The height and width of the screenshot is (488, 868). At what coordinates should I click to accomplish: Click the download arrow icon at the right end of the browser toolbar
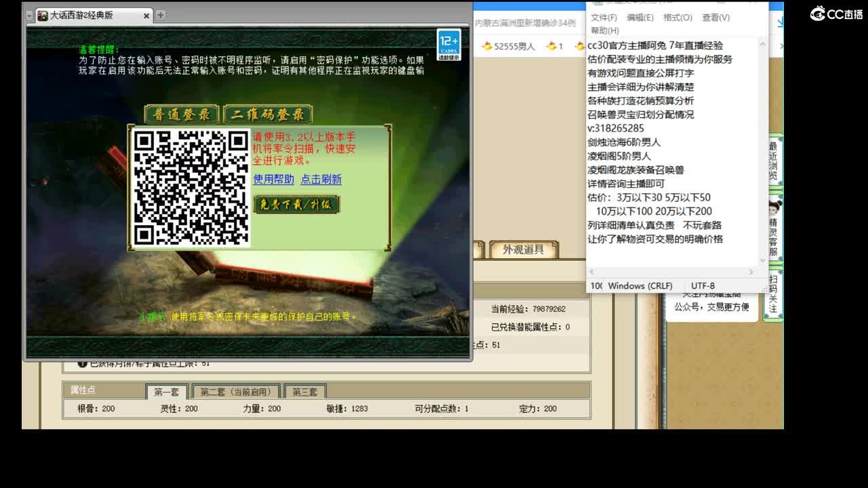pyautogui.click(x=779, y=22)
